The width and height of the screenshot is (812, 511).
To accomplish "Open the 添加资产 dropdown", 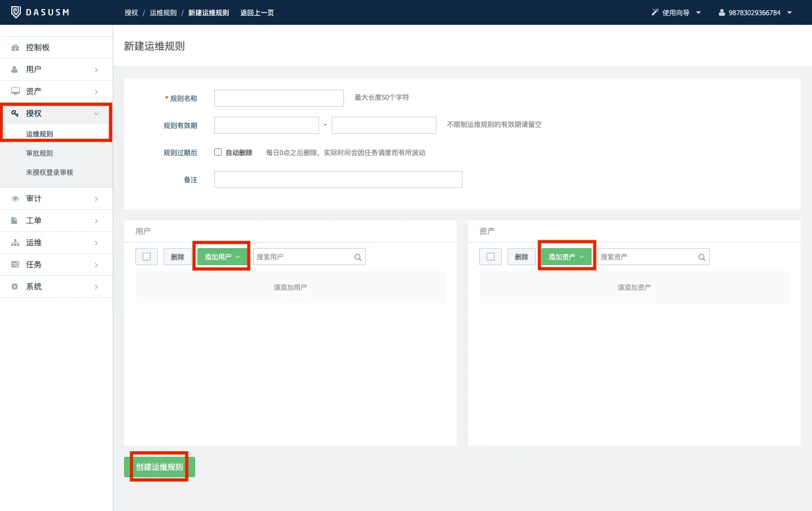I will (x=566, y=257).
